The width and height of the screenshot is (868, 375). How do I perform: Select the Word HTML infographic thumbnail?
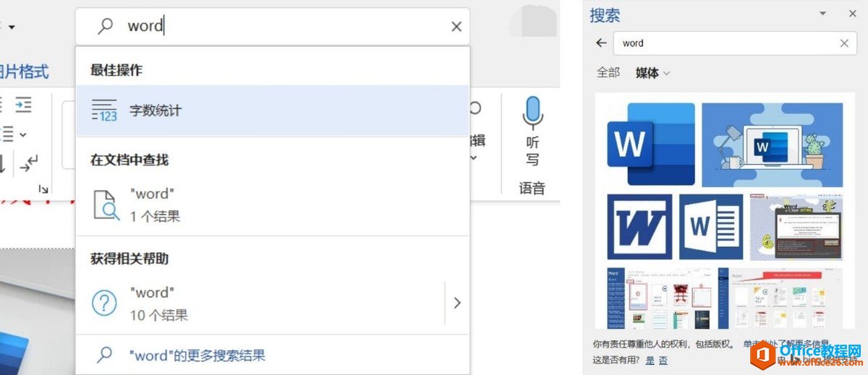coord(796,227)
